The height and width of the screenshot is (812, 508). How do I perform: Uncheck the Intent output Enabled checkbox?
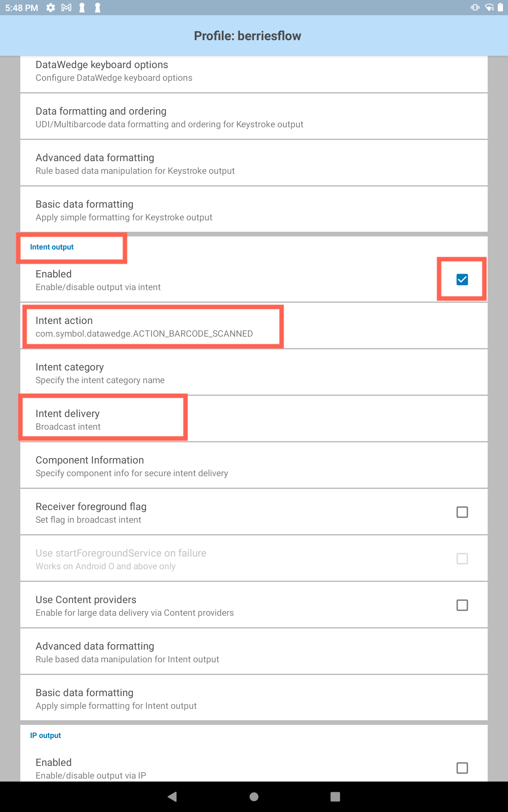click(462, 280)
